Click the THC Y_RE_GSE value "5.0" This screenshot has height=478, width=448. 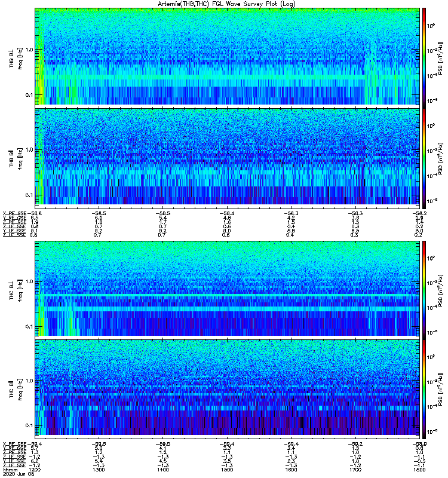99,448
